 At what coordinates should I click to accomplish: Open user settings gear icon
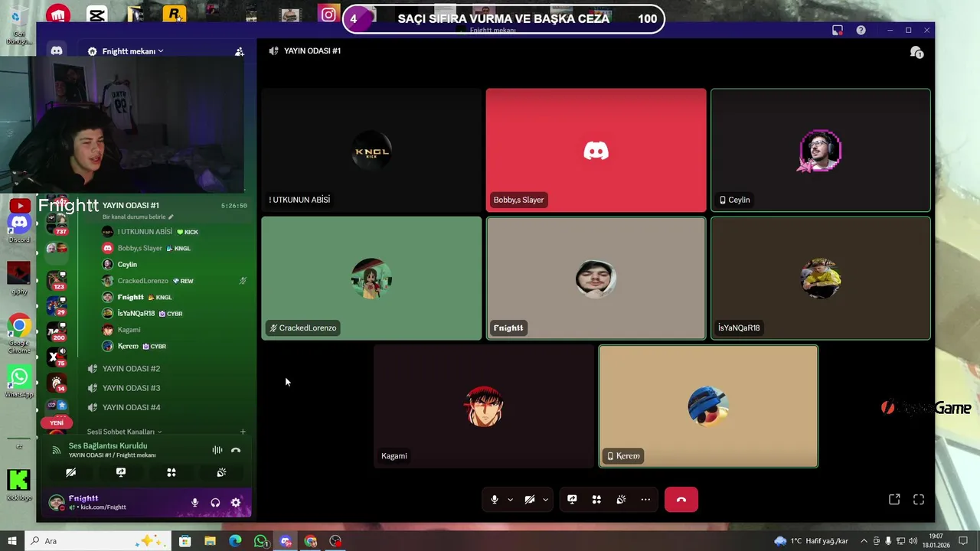coord(236,503)
